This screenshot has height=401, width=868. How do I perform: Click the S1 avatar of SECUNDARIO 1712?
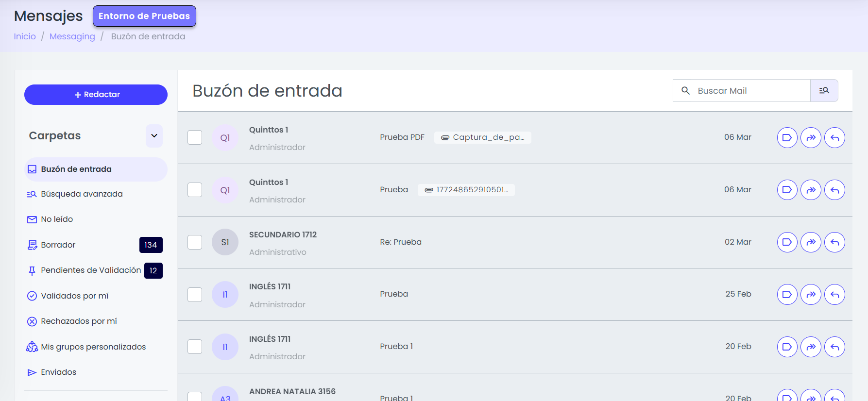point(225,242)
